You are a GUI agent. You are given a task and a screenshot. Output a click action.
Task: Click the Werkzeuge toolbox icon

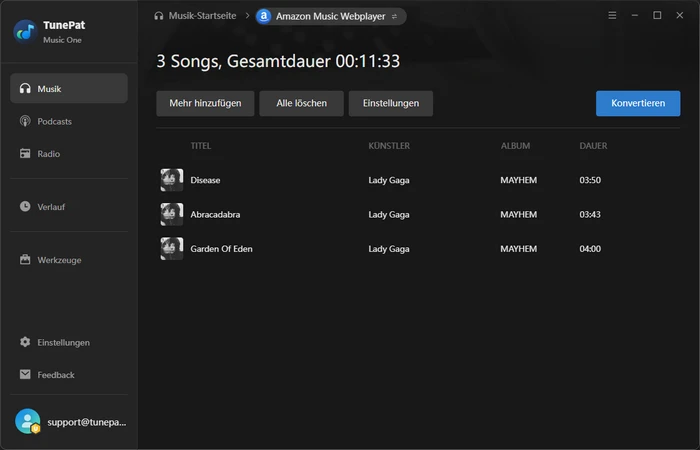click(x=25, y=259)
